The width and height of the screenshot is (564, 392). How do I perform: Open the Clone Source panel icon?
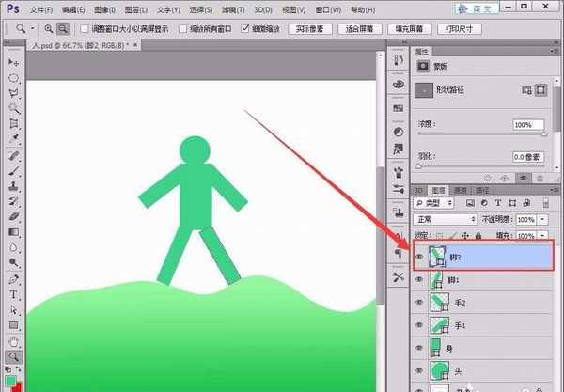click(x=399, y=212)
